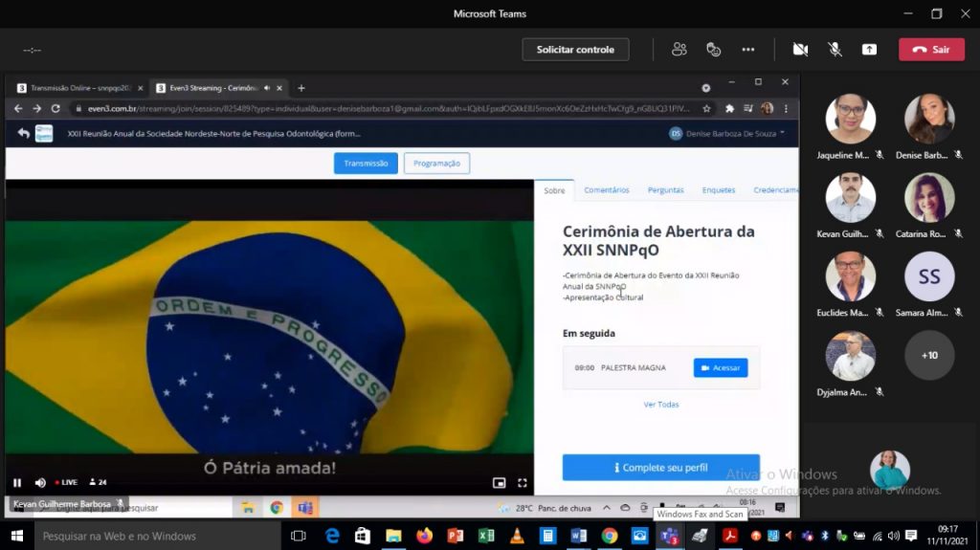Viewport: 980px width, 550px height.
Task: Click Jaqueline M. participant avatar
Action: click(850, 119)
